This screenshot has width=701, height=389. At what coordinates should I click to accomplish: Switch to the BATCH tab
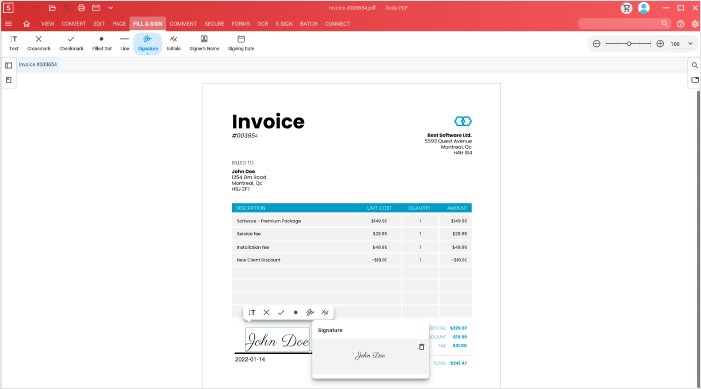308,24
